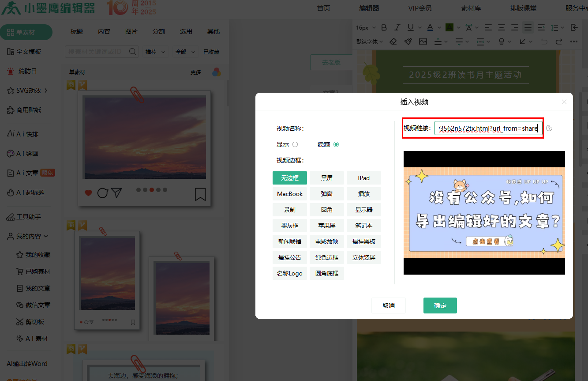
Task: Open the 全文模板 sidebar entry
Action: point(24,52)
